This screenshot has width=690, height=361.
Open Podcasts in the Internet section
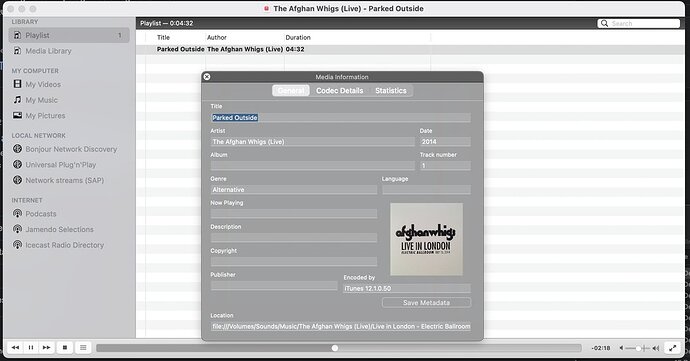coord(41,214)
